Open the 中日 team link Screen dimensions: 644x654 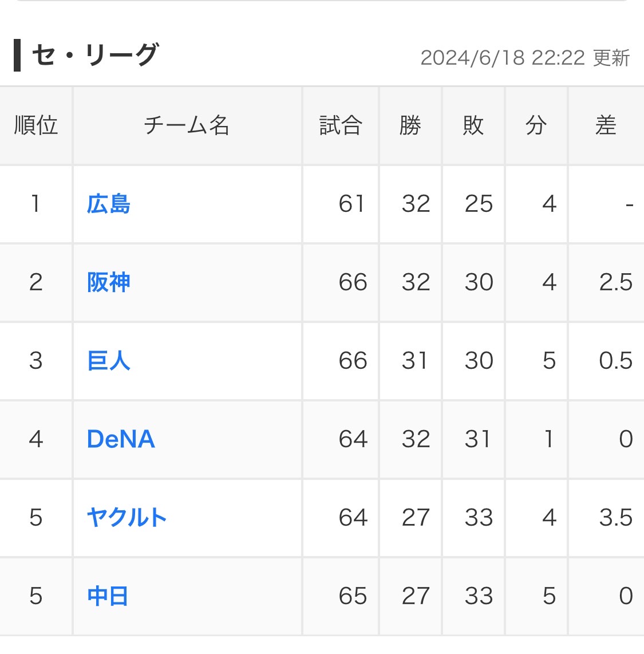coord(108,596)
